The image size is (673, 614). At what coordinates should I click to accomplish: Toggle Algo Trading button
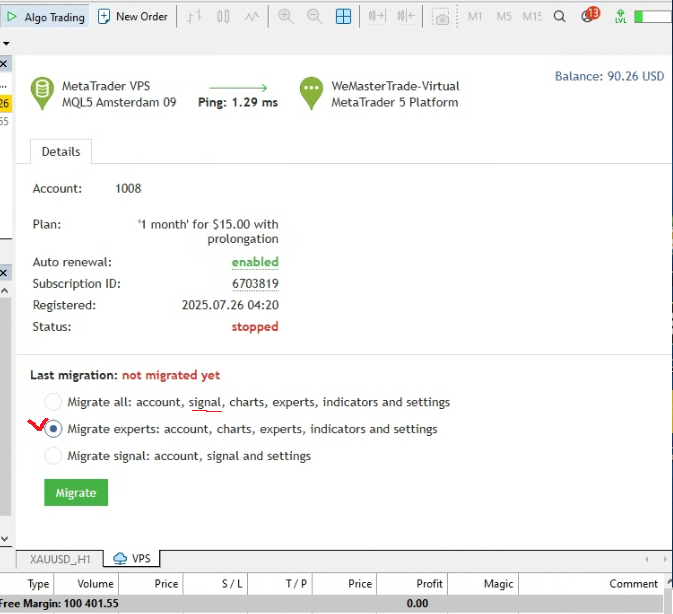(x=45, y=17)
